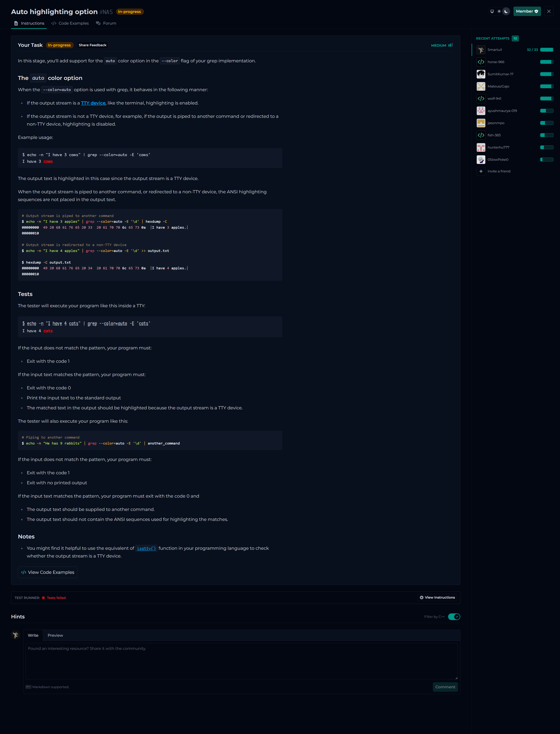Open the TTY device link
This screenshot has height=734, width=560.
click(x=93, y=103)
